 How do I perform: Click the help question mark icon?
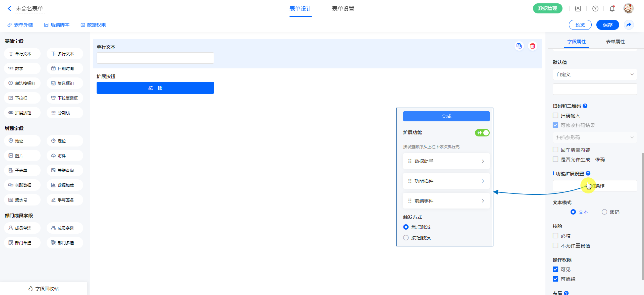pos(595,9)
